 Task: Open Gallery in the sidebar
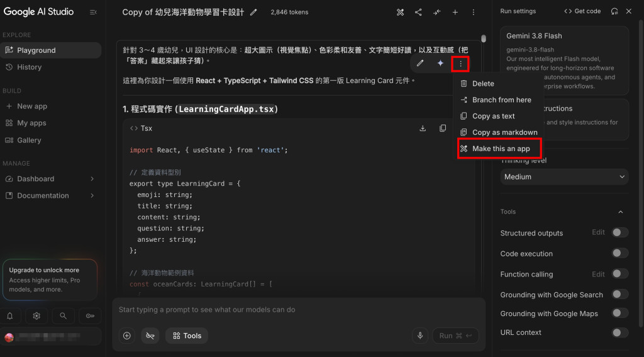[50, 140]
